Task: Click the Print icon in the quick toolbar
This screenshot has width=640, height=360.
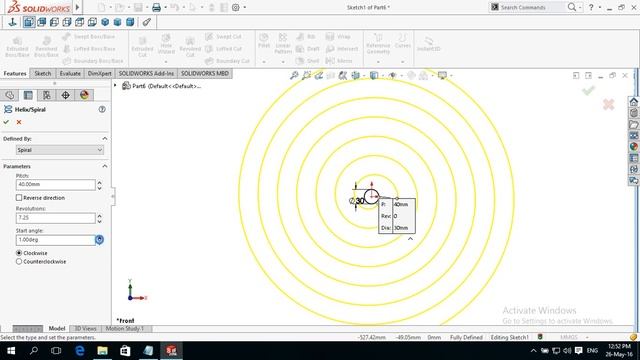Action: tap(156, 7)
